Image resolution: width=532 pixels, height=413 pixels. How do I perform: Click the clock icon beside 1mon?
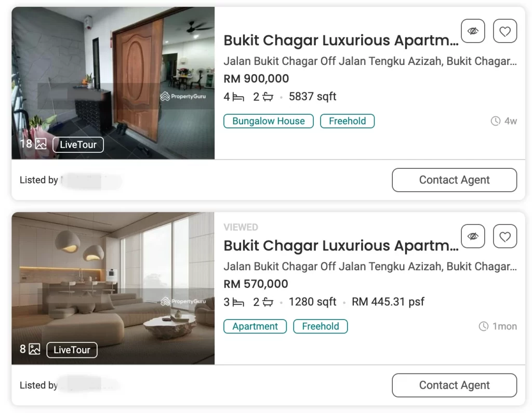tap(484, 326)
